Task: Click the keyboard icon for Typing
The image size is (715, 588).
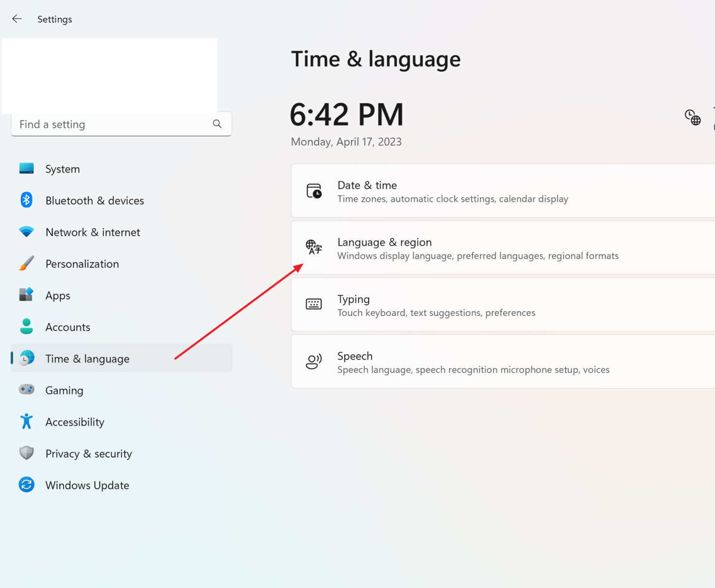Action: point(314,304)
